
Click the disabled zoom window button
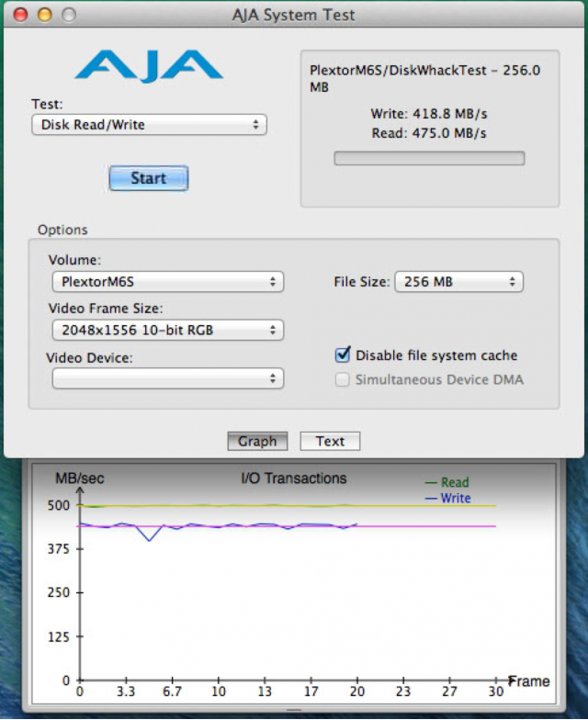pyautogui.click(x=69, y=15)
